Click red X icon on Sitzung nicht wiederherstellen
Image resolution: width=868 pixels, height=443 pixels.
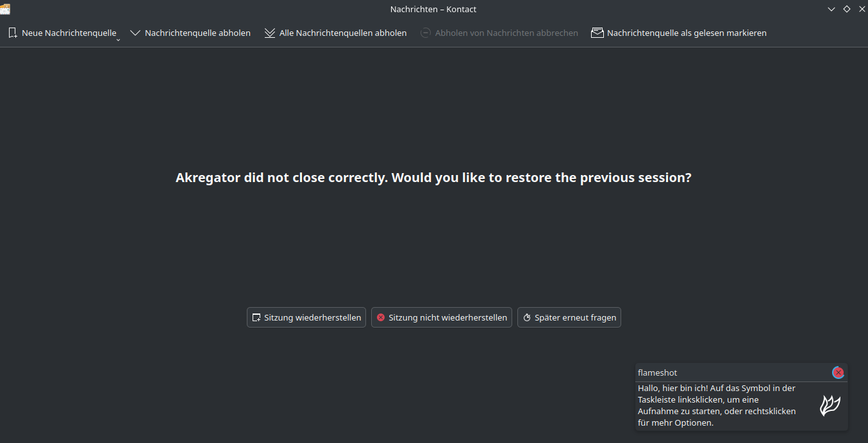pyautogui.click(x=381, y=317)
